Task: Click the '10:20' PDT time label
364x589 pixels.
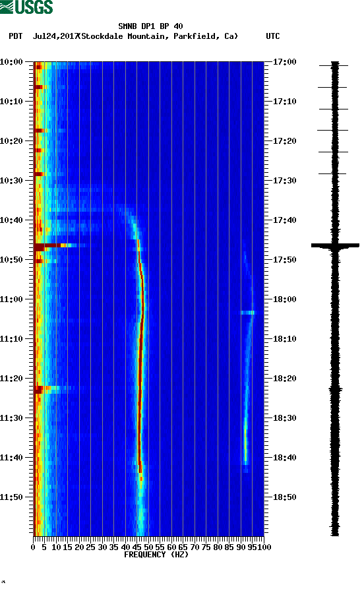Action: [x=11, y=141]
